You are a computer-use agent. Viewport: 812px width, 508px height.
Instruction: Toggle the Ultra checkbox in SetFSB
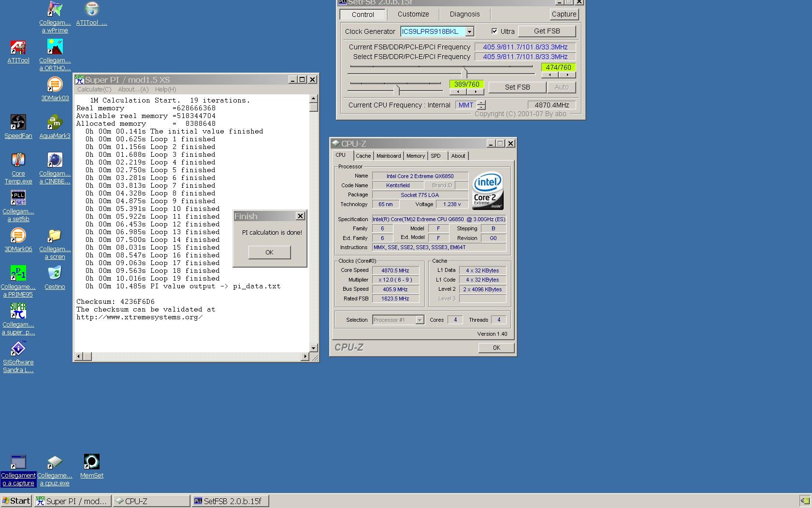pos(494,31)
